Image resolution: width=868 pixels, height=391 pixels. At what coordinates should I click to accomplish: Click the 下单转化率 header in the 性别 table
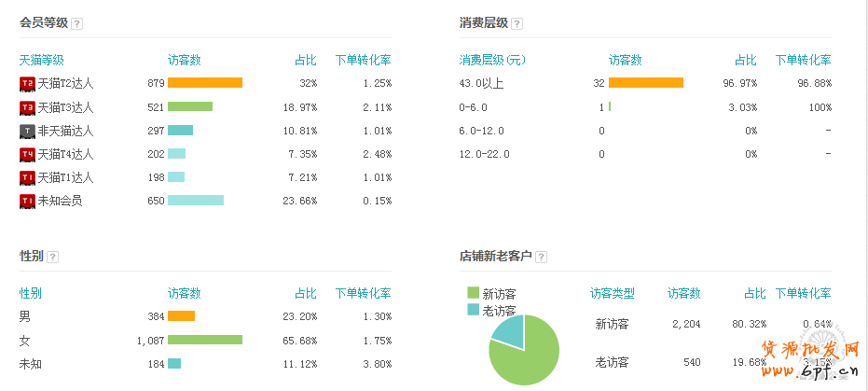click(363, 293)
